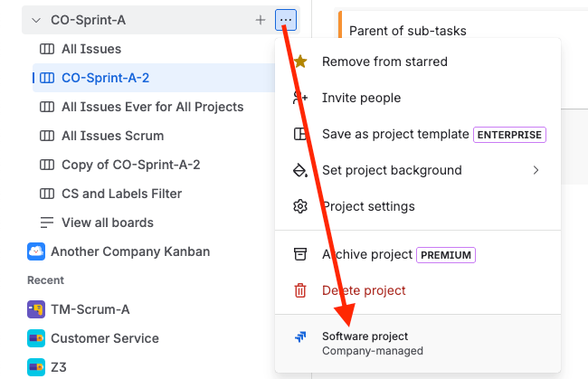Click the paint bucket background icon
588x379 pixels.
pyautogui.click(x=300, y=170)
